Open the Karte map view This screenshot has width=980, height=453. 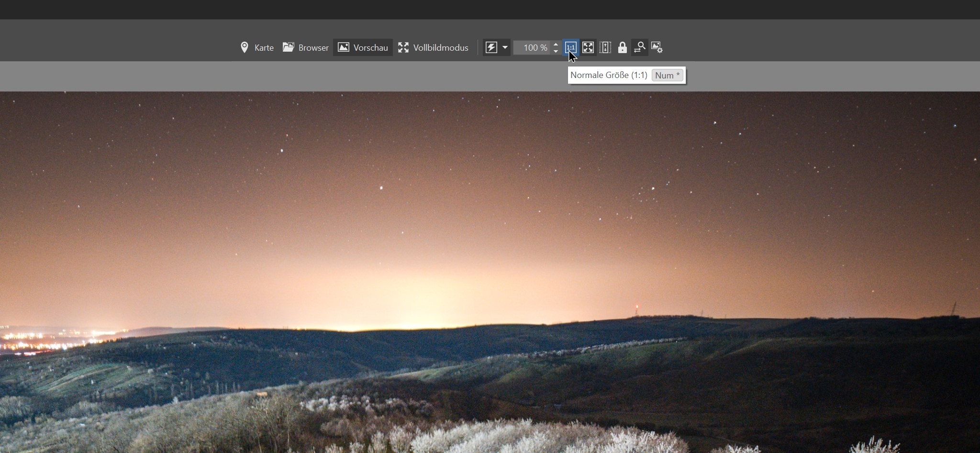point(257,48)
